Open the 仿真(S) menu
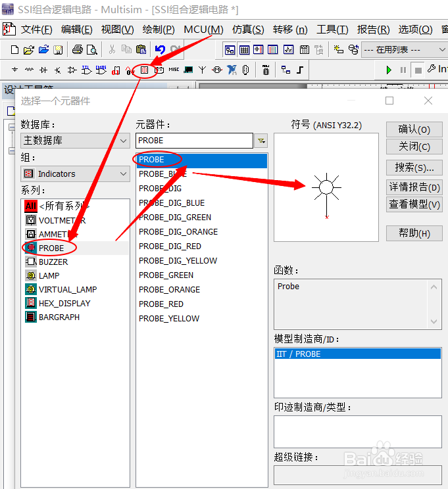The image size is (448, 489). (248, 30)
